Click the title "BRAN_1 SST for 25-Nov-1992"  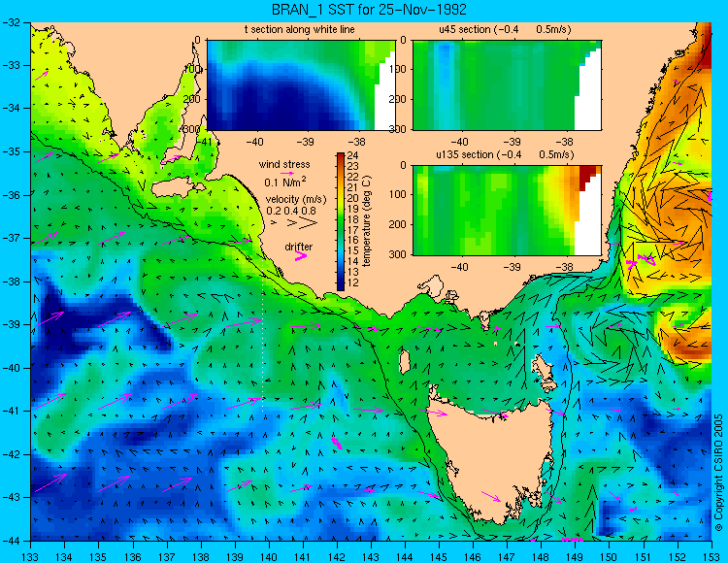[370, 9]
